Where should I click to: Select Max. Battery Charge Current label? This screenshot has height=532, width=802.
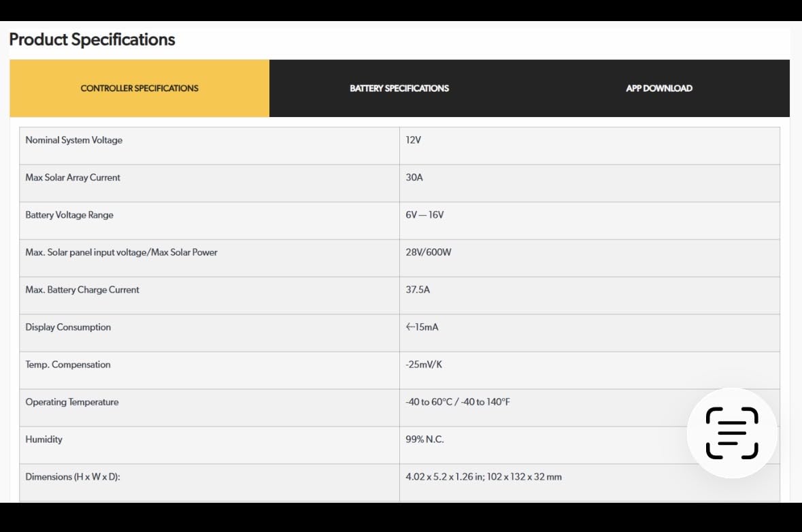click(82, 290)
